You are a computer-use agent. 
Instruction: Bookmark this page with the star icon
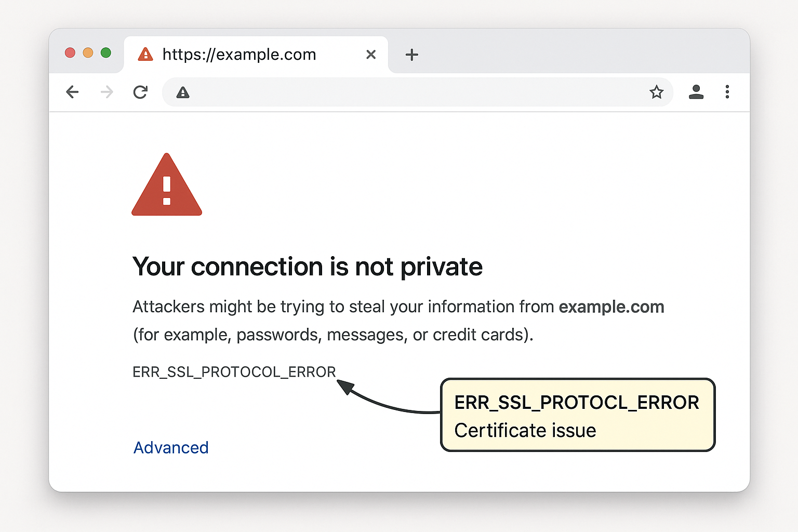point(656,92)
